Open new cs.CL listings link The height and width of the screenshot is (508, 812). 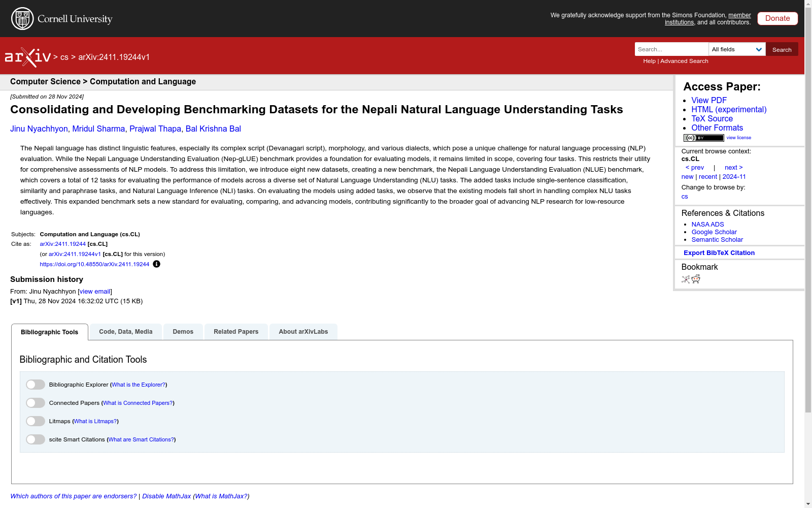point(687,177)
